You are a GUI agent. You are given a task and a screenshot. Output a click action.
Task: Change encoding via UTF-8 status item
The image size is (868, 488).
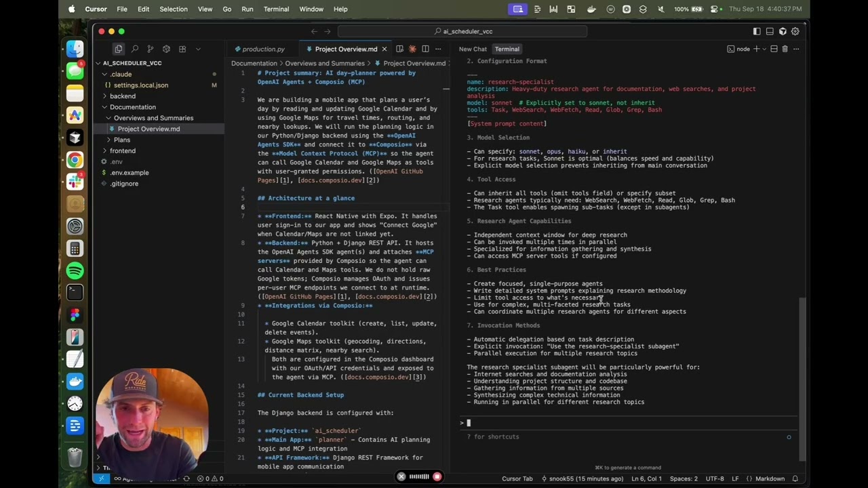click(x=715, y=479)
